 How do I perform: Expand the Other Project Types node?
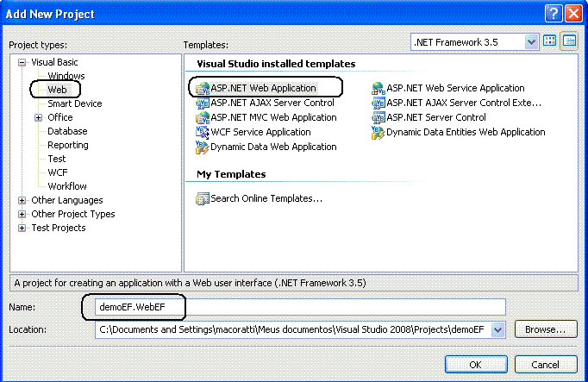coord(22,215)
